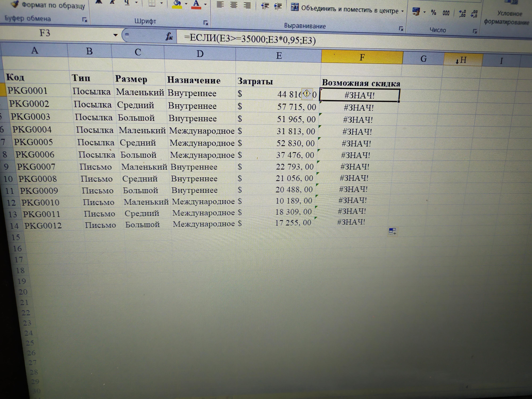Open the Шрифт group dialog launcher
Viewport: 532px width, 399px height.
206,23
